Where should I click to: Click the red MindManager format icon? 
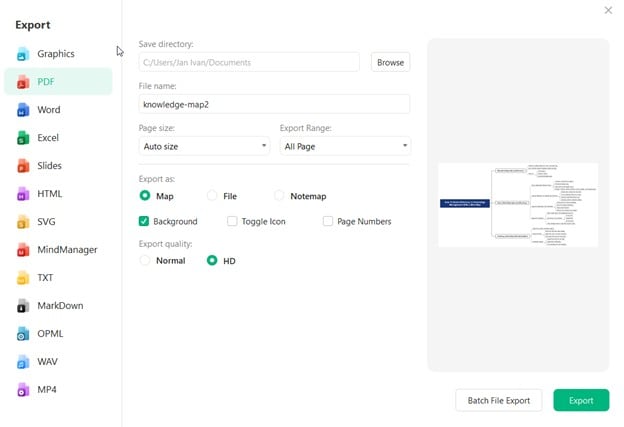[x=23, y=250]
